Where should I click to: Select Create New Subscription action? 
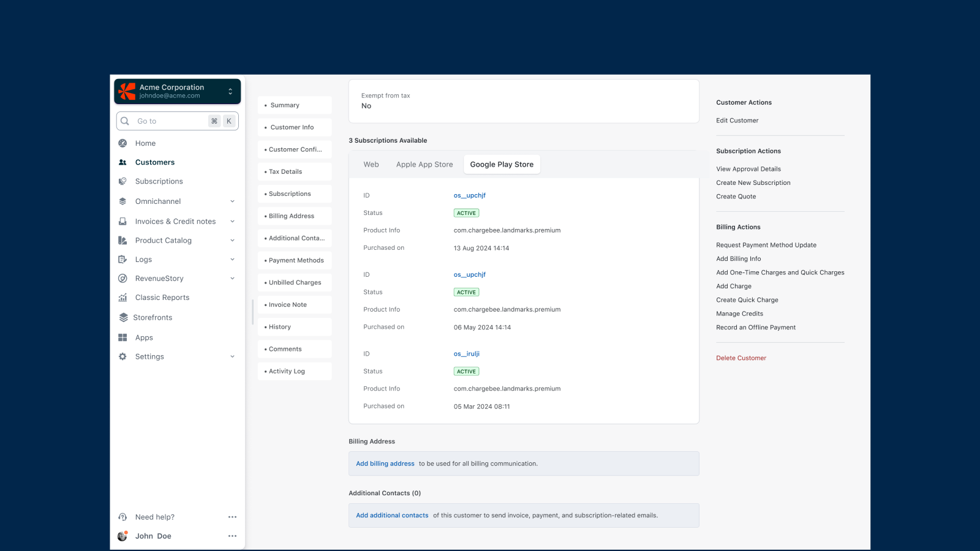coord(753,183)
